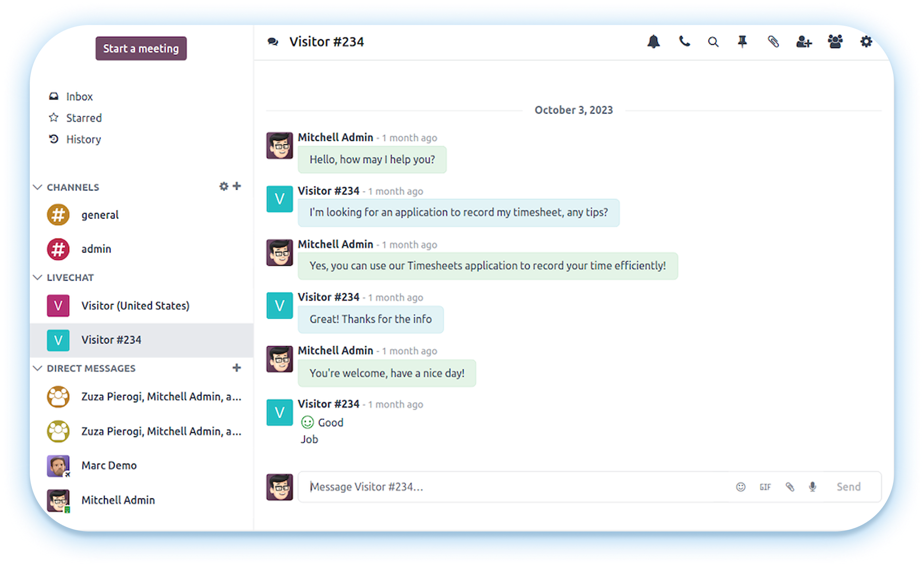Screen dimensions: 924x566
Task: Open attachments paperclip icon in header
Action: pos(773,41)
